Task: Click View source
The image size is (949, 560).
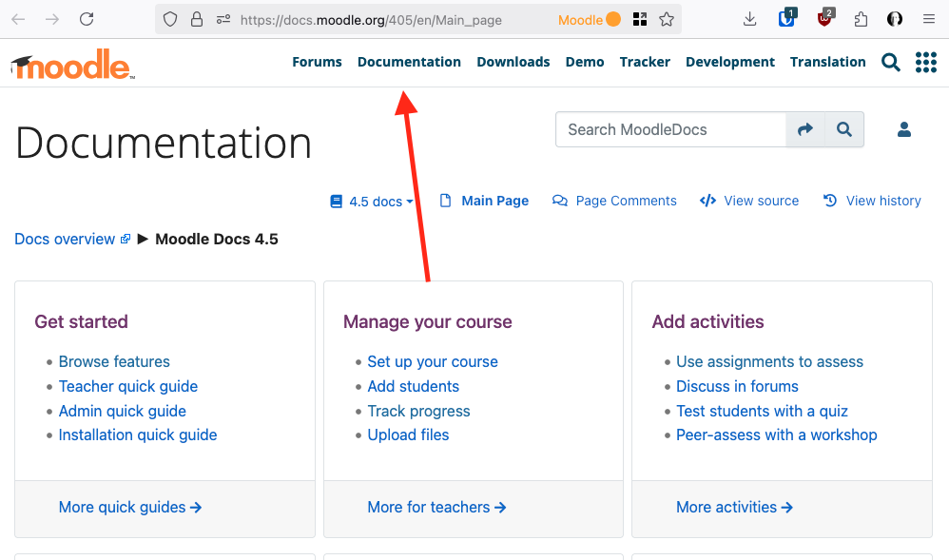Action: point(749,201)
